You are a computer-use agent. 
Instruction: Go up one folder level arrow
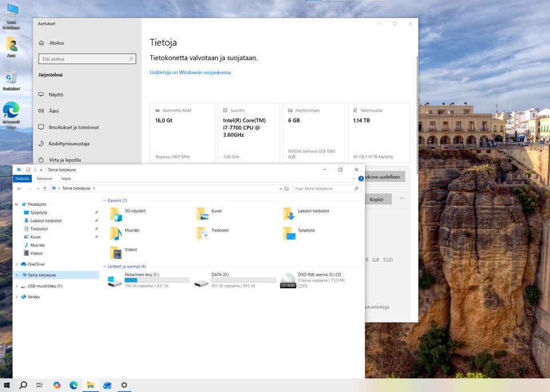click(x=45, y=189)
